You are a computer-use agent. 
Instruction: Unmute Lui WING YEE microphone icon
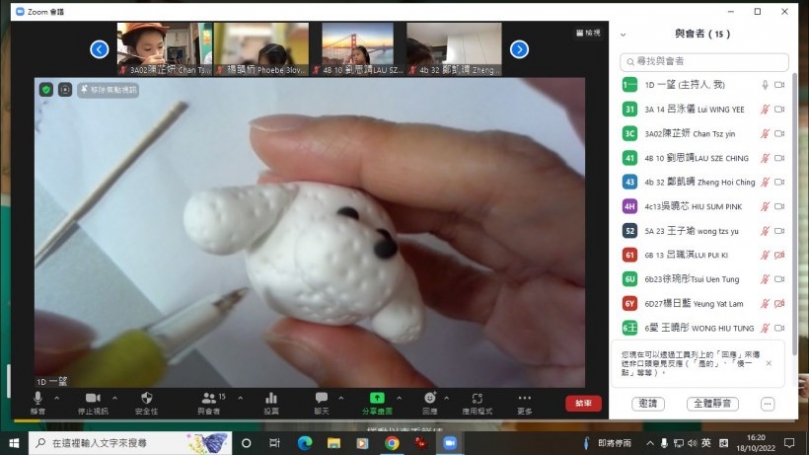pyautogui.click(x=765, y=109)
